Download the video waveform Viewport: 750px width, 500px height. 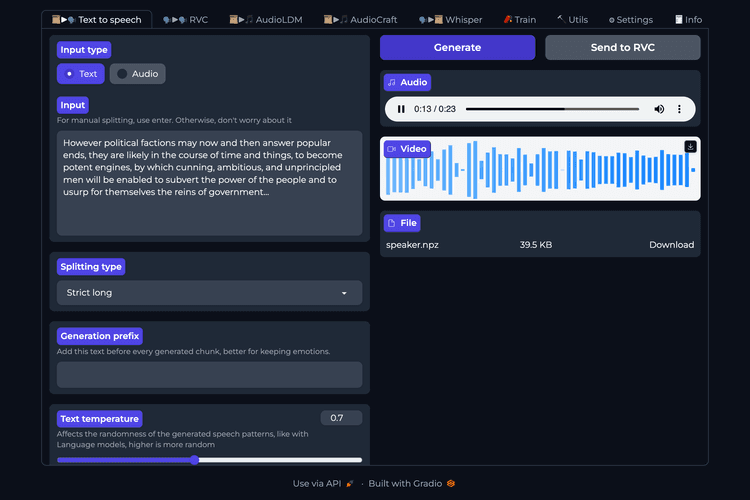coord(690,147)
